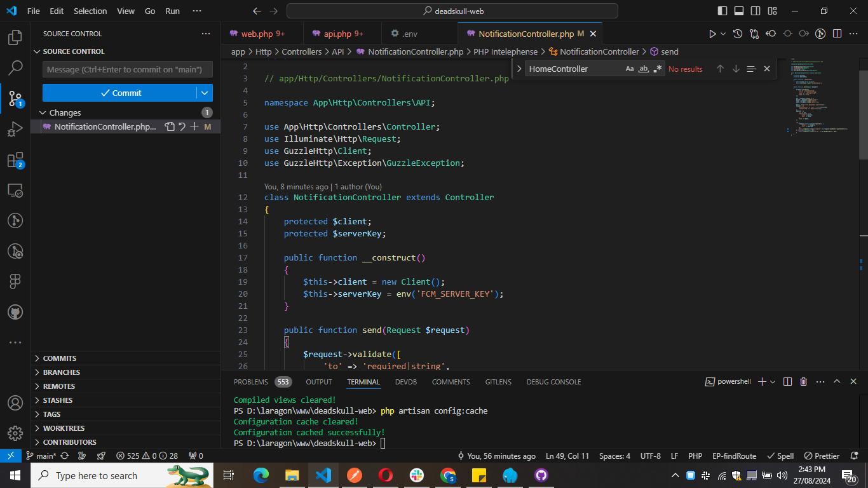Open the PROBLEMS panel tab
This screenshot has width=868, height=488.
250,382
